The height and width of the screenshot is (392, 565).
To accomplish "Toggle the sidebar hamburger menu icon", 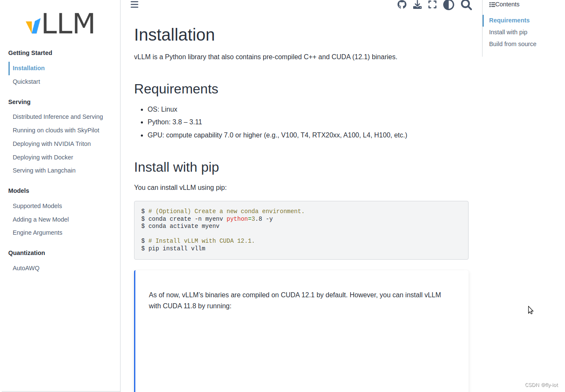I will tap(134, 5).
